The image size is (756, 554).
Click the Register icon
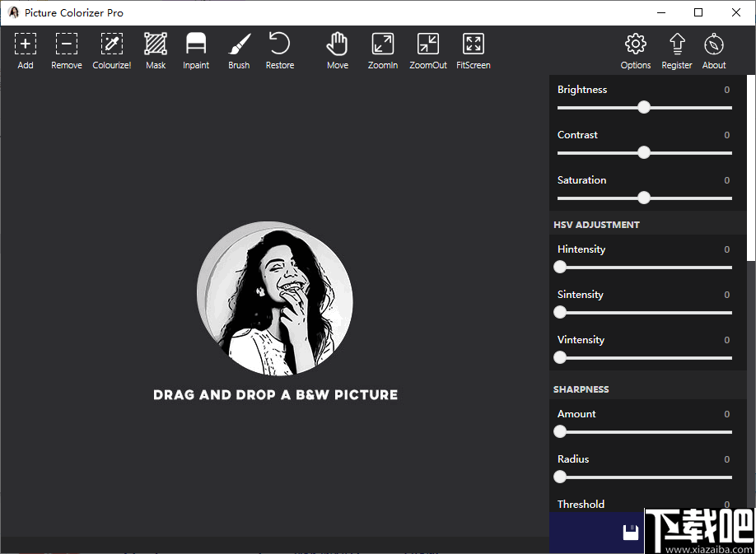pos(676,44)
